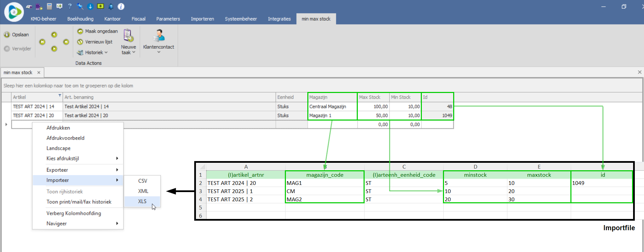
Task: Click the pushpin icon in quick toolbar
Action: [80, 6]
